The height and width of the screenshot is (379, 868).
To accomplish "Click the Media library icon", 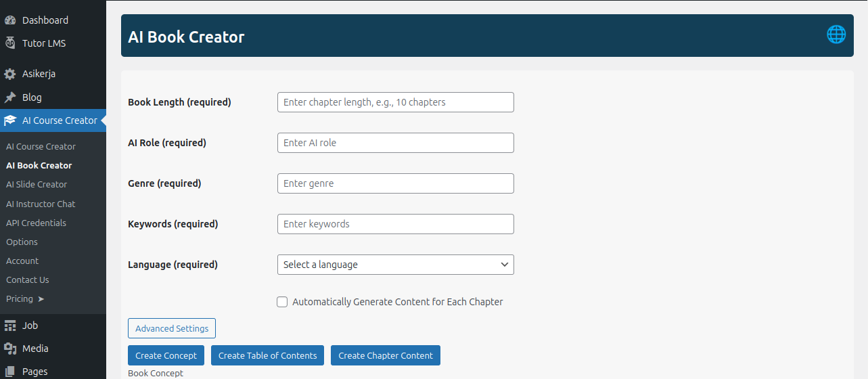I will (10, 349).
